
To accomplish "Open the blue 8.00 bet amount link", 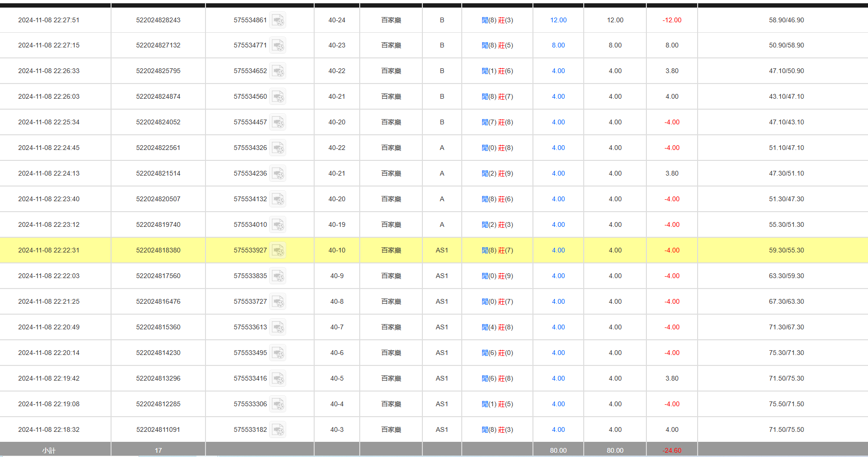I will 558,46.
